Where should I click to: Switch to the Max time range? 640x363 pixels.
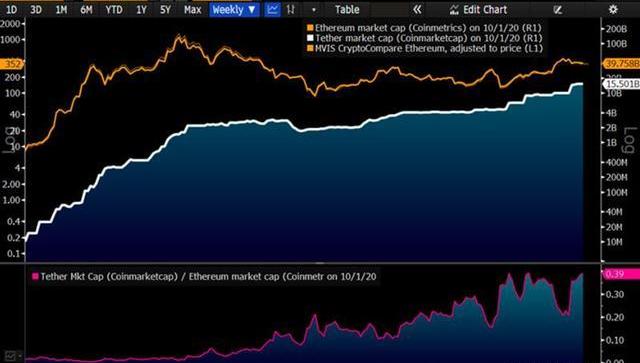point(193,9)
